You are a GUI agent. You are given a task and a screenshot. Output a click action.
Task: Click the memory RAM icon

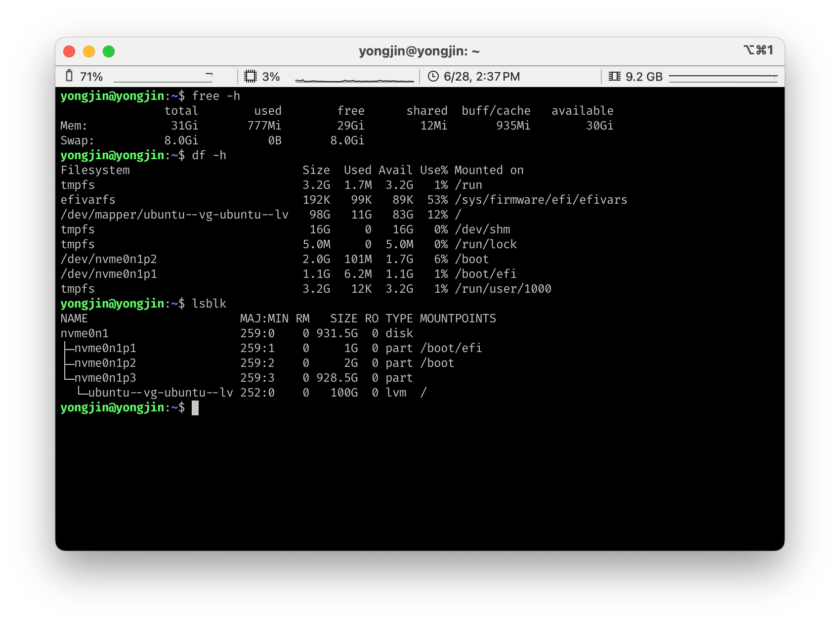(614, 76)
